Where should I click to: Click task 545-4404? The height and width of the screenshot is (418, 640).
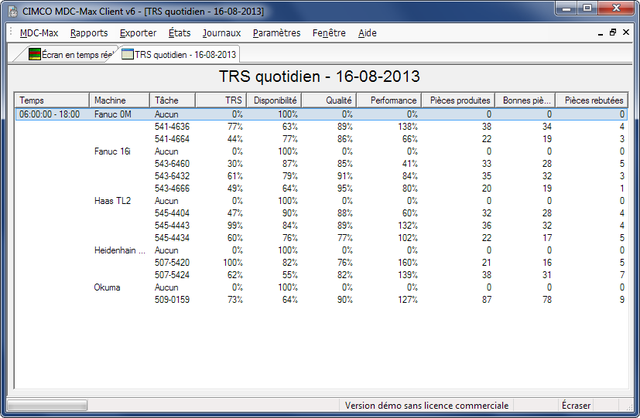(172, 213)
